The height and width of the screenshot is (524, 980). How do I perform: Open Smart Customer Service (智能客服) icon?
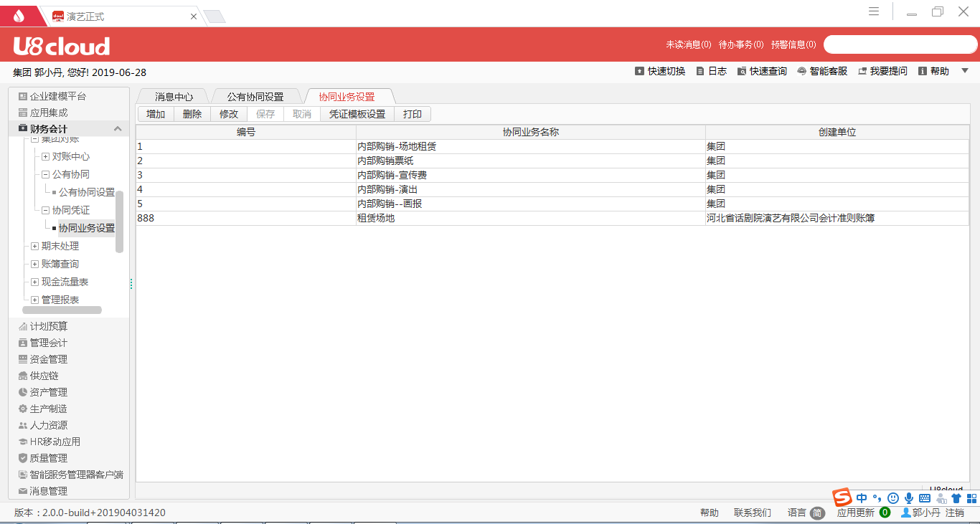pos(802,72)
